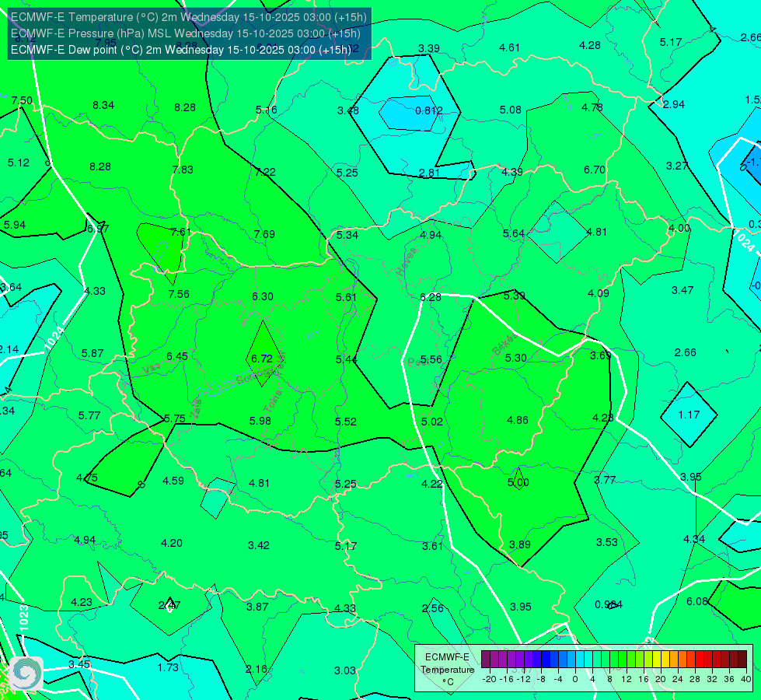
Task: Click the 5.30 temperature value
Action: click(x=516, y=358)
